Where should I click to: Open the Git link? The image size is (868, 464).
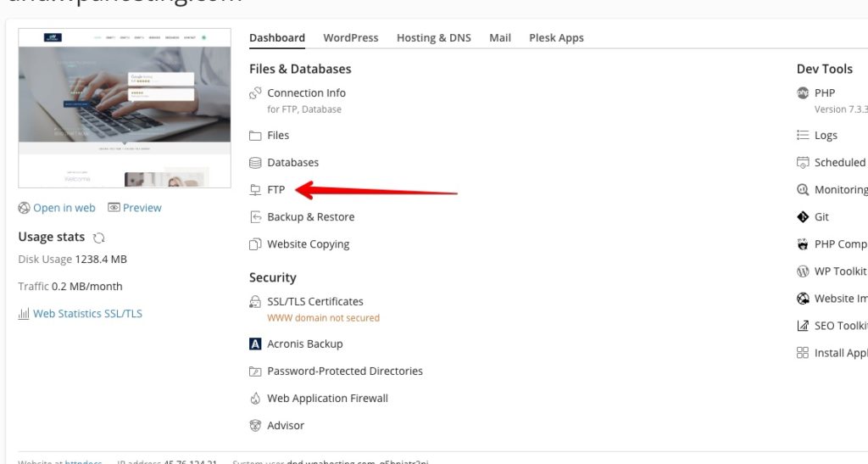tap(821, 217)
